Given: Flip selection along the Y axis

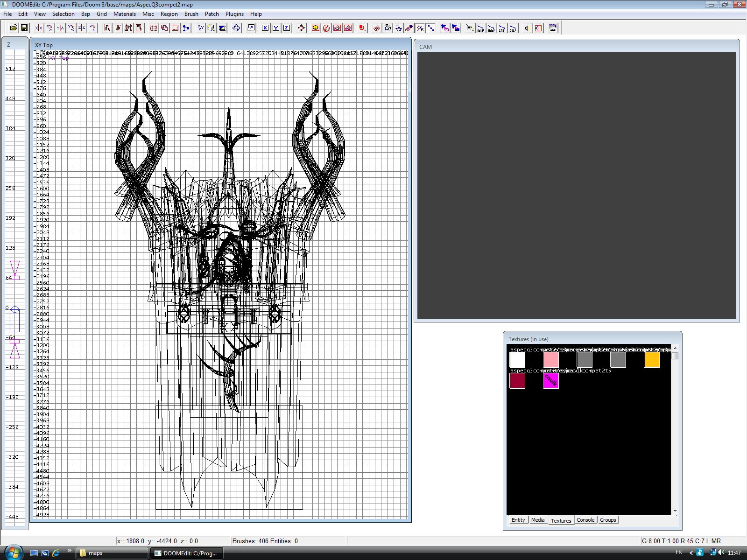Looking at the screenshot, I should point(60,28).
